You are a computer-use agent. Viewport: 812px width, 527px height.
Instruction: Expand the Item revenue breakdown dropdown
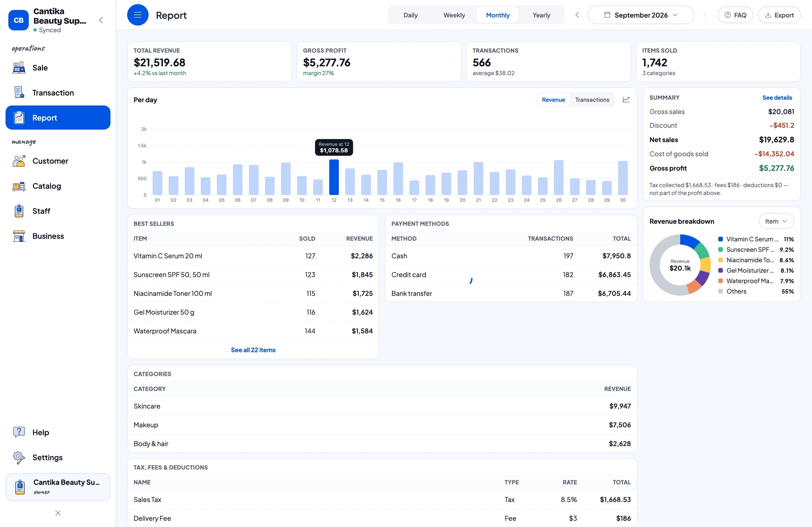pyautogui.click(x=776, y=221)
